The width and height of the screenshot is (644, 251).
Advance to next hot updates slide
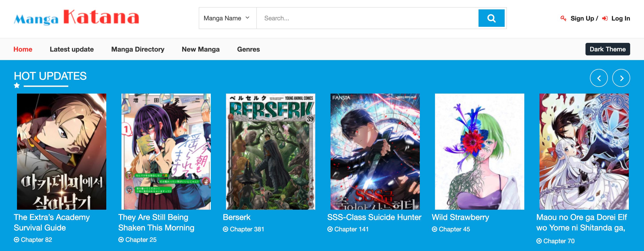tap(621, 78)
